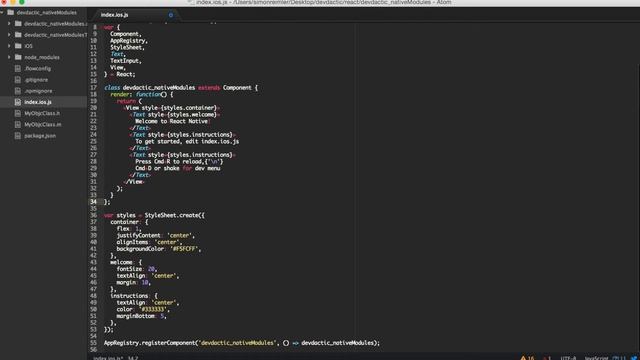
Task: Click the index.ios.js file icon in tree
Action: [18, 102]
